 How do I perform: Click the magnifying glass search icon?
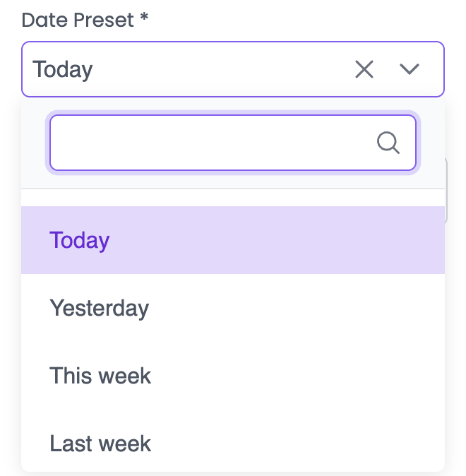tap(388, 143)
